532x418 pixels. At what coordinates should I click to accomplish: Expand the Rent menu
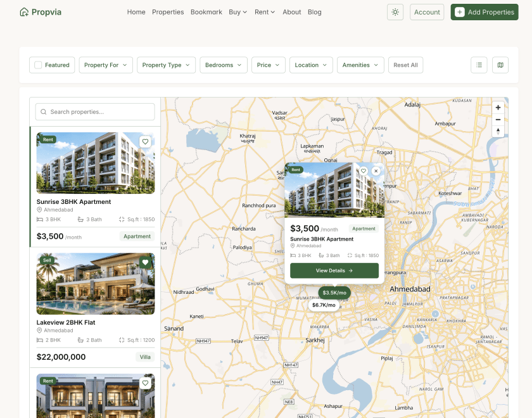click(x=265, y=12)
